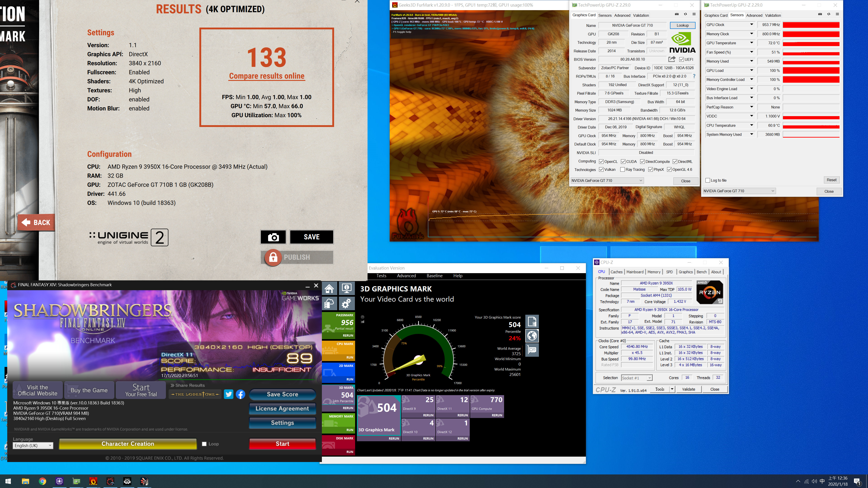Share FFXIV score on Facebook
The height and width of the screenshot is (488, 868).
241,394
